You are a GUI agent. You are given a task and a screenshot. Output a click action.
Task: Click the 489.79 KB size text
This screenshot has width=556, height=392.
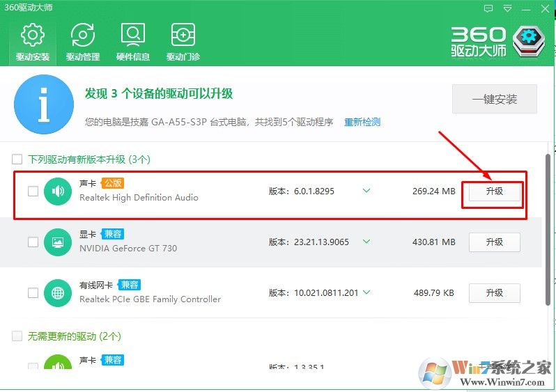click(x=433, y=292)
